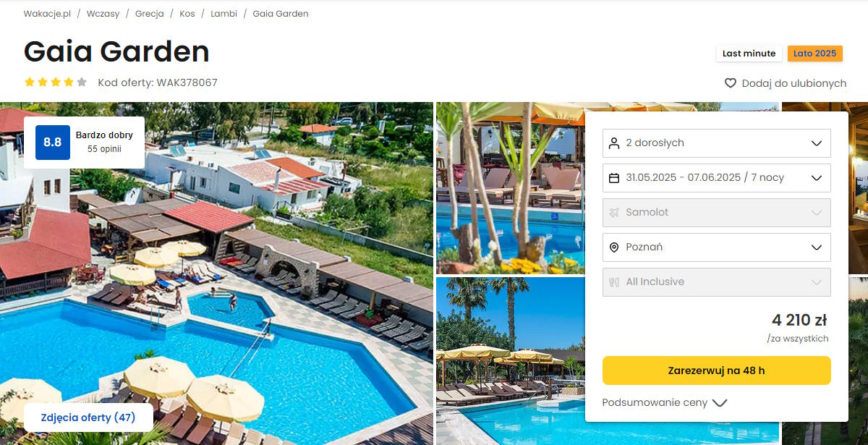
Task: Click the blue 8.8 rating badge
Action: pyautogui.click(x=53, y=143)
